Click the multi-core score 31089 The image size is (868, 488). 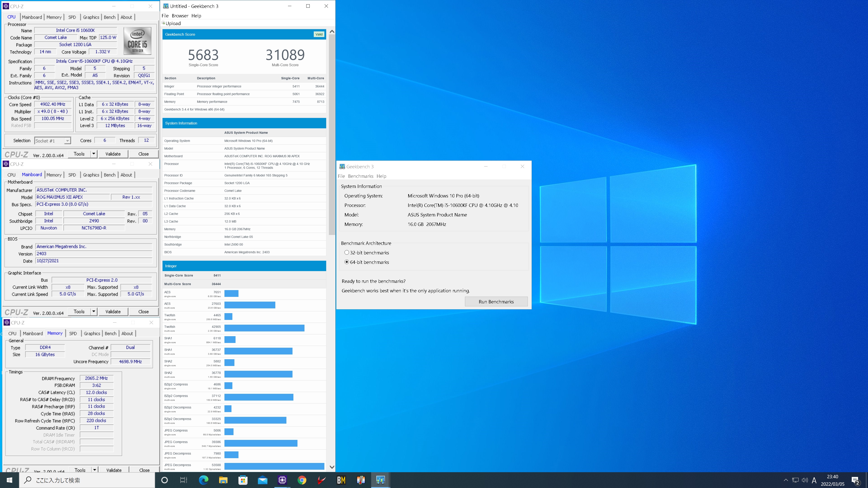pos(285,55)
